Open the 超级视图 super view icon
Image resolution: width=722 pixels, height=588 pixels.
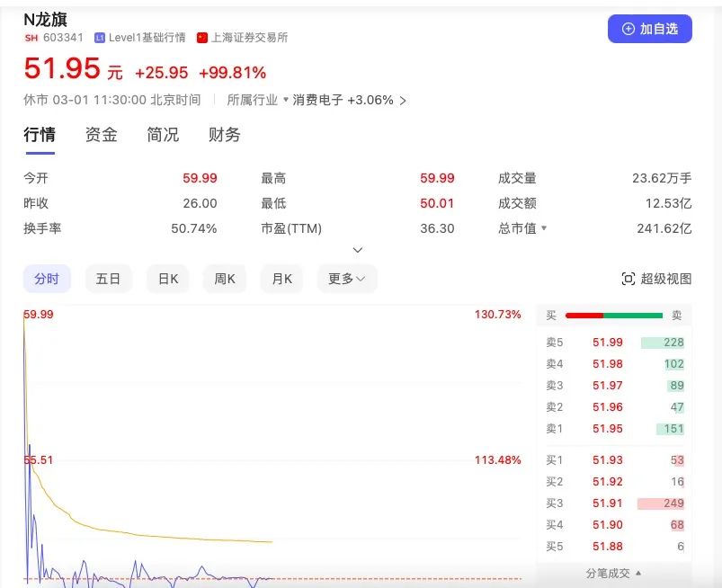(629, 279)
